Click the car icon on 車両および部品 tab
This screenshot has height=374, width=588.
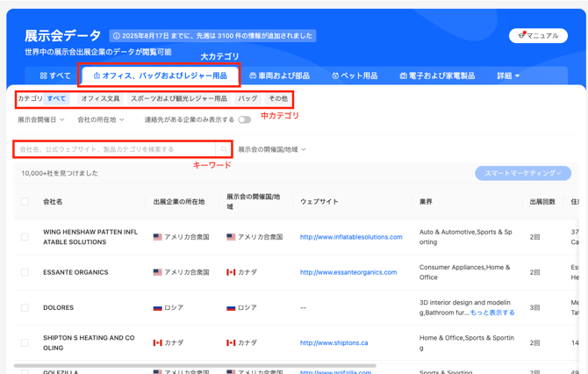(253, 76)
